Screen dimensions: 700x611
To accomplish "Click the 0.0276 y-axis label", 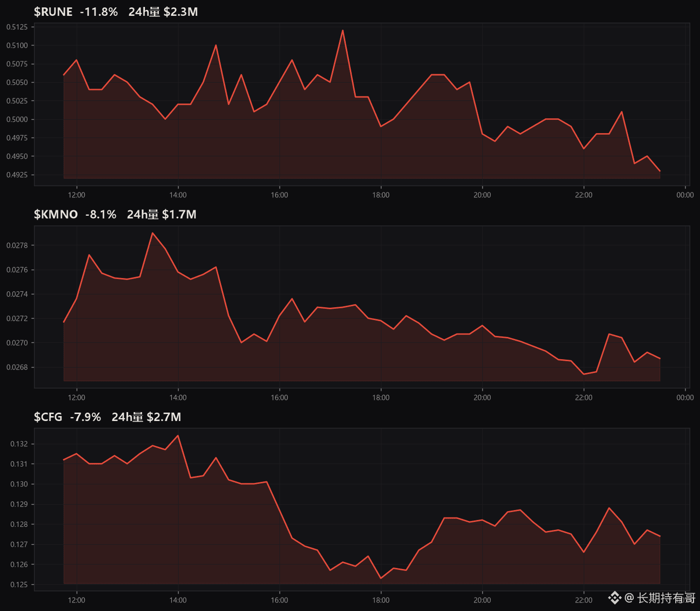I will (x=17, y=270).
